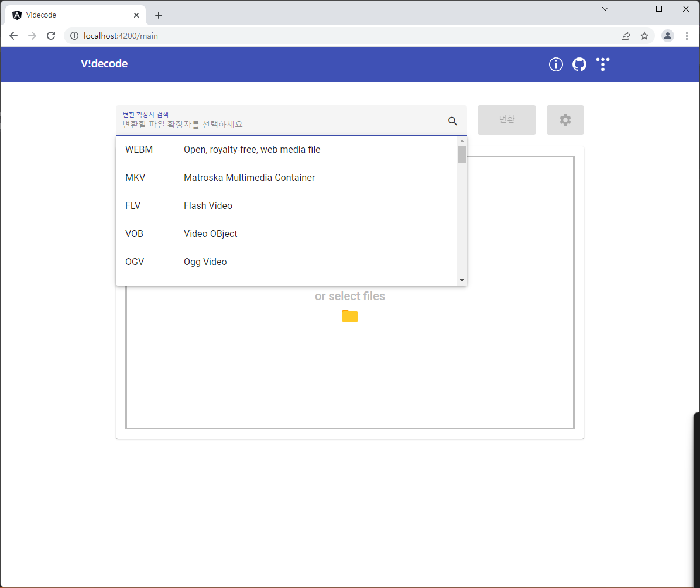The image size is (700, 588).
Task: Click the search magnifier icon
Action: pyautogui.click(x=452, y=121)
